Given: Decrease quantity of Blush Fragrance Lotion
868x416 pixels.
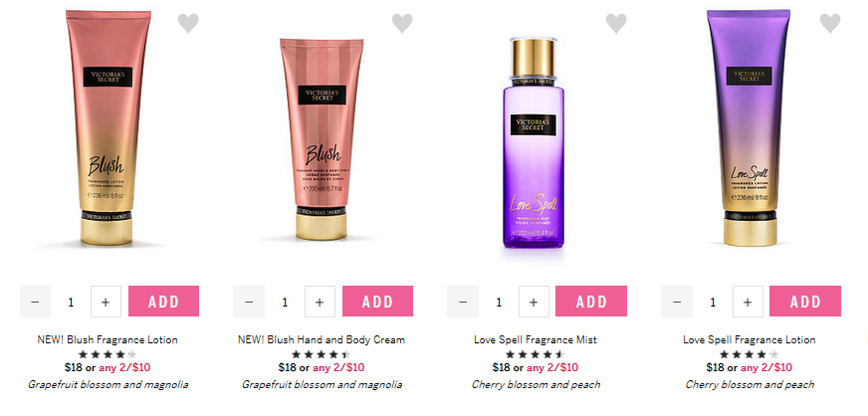Looking at the screenshot, I should [x=36, y=302].
